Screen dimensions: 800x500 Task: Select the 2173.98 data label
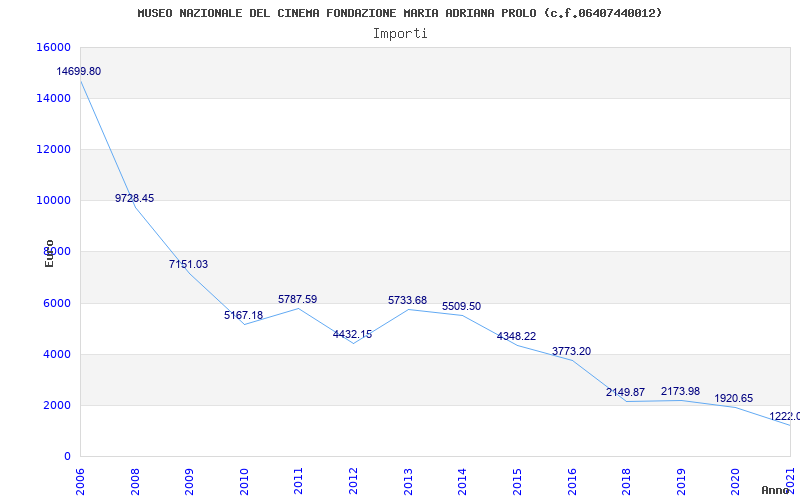680,392
